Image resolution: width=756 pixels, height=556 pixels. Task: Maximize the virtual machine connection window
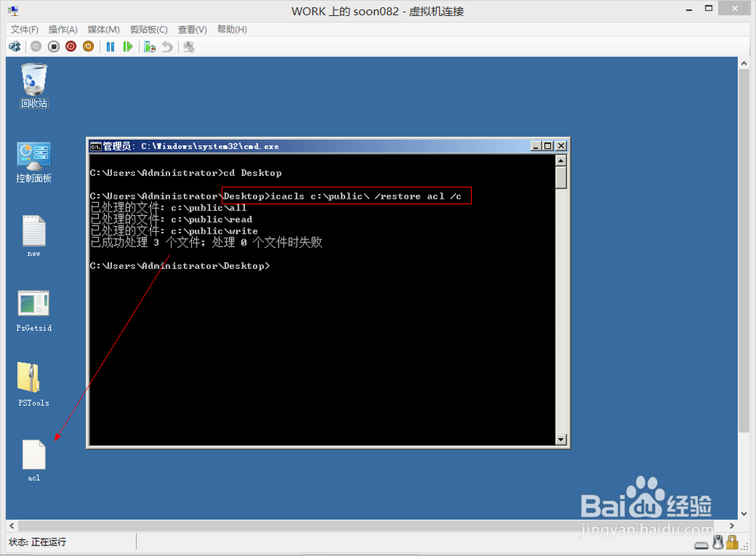click(709, 8)
